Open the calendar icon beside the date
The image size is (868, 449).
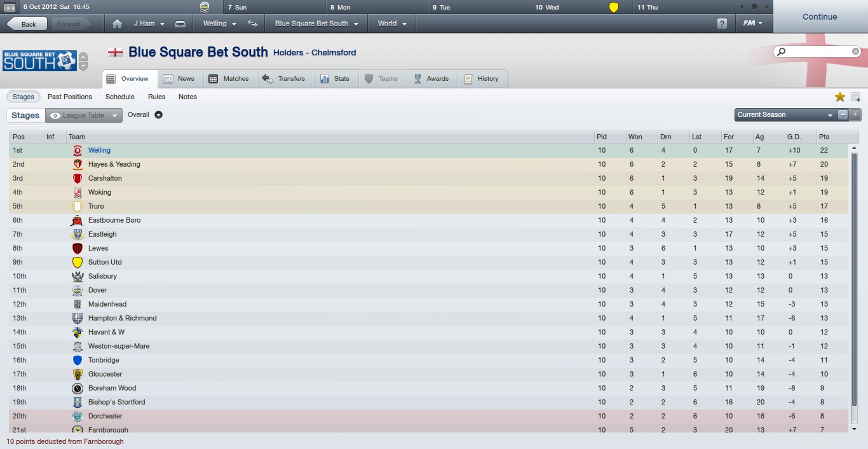tap(10, 7)
